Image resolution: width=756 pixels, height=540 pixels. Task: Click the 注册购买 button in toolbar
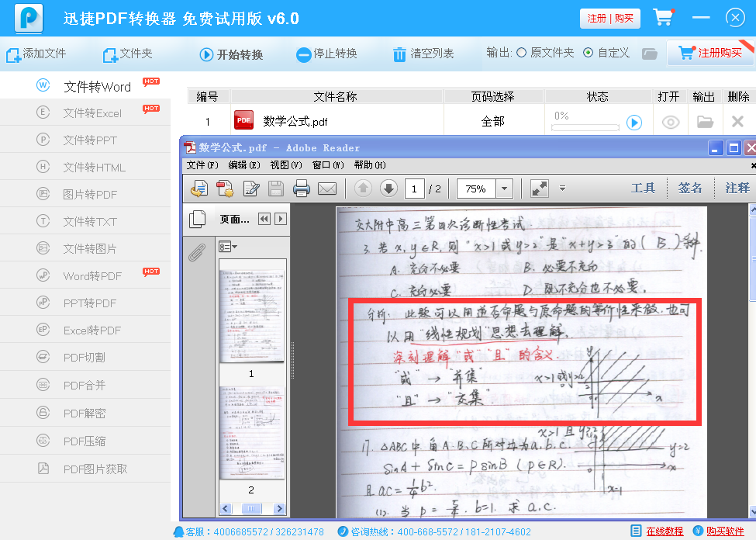[x=709, y=53]
